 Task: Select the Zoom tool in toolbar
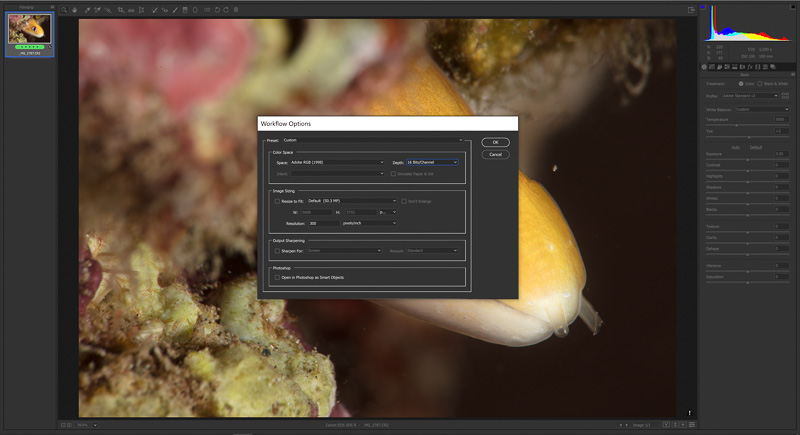click(63, 9)
